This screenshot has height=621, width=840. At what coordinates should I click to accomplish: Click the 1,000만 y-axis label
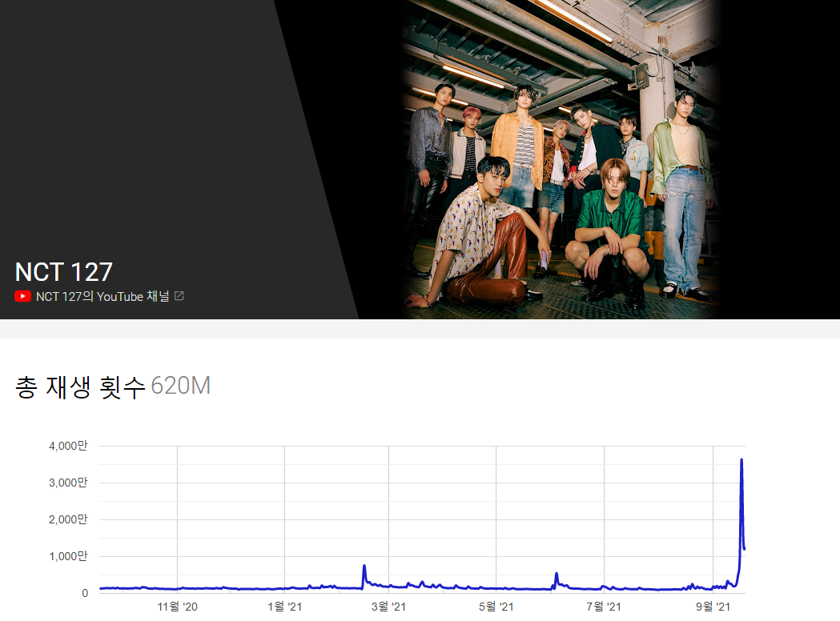click(67, 556)
